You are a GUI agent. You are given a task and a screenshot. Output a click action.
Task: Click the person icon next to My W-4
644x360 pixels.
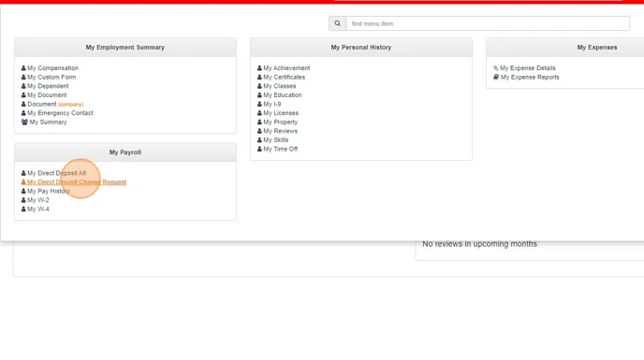pos(23,209)
